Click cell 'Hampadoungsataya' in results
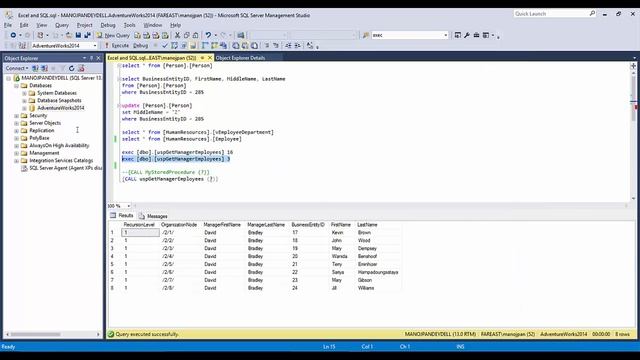Viewport: 640px width, 360px height. (x=378, y=272)
